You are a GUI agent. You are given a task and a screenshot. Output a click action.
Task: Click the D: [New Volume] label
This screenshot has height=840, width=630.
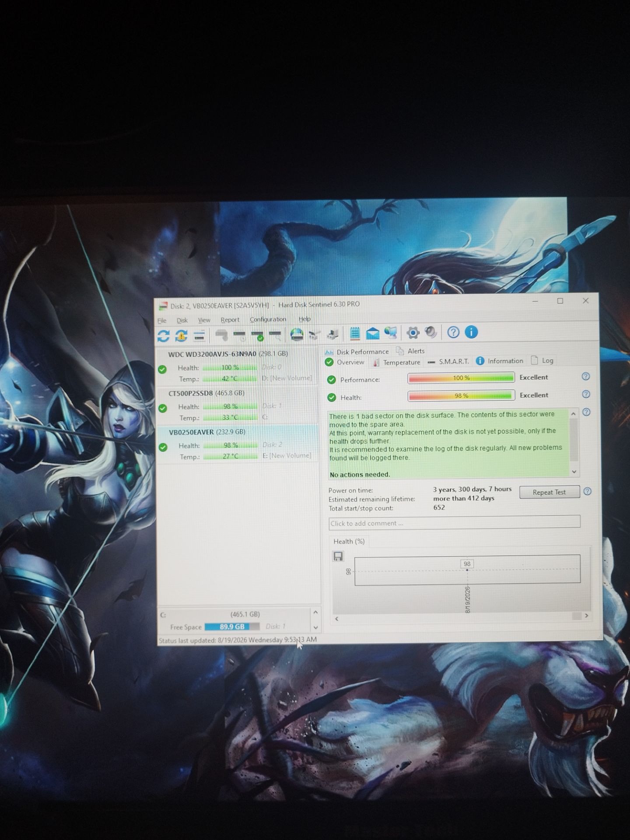pyautogui.click(x=287, y=378)
